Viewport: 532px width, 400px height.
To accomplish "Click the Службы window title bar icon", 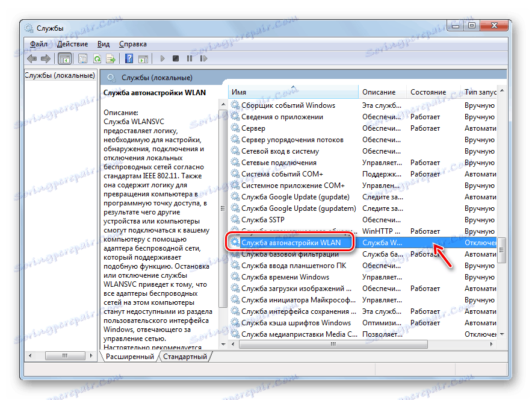I will (x=29, y=28).
